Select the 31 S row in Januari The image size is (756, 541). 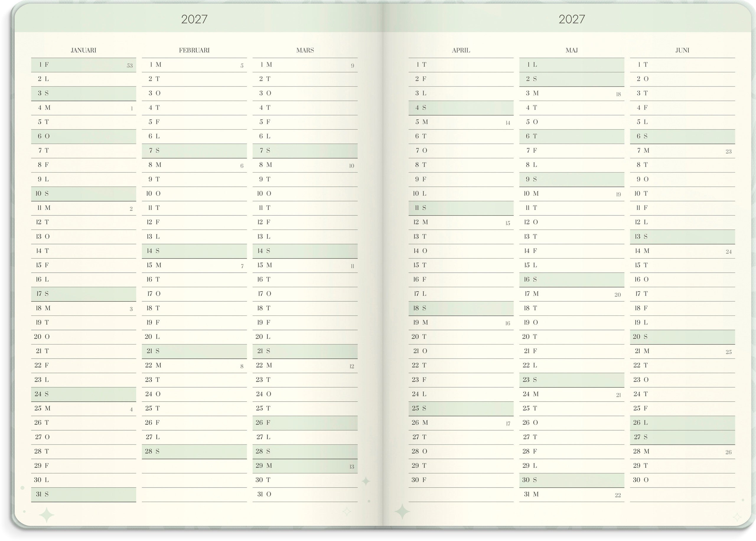[84, 495]
